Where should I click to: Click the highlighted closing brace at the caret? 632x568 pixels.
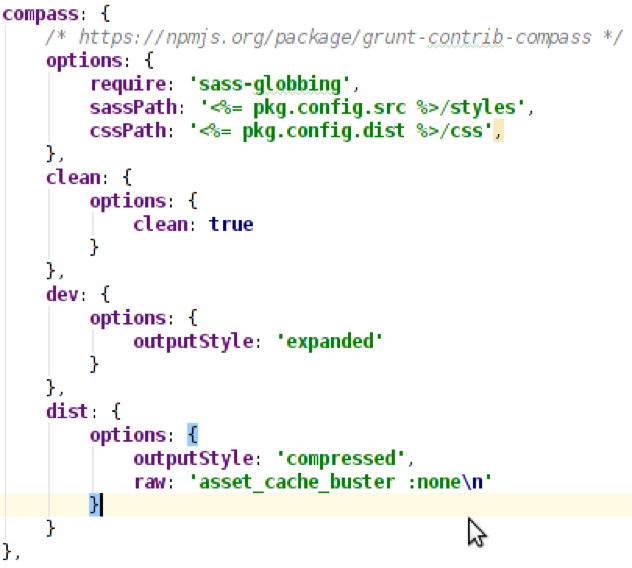tap(95, 505)
